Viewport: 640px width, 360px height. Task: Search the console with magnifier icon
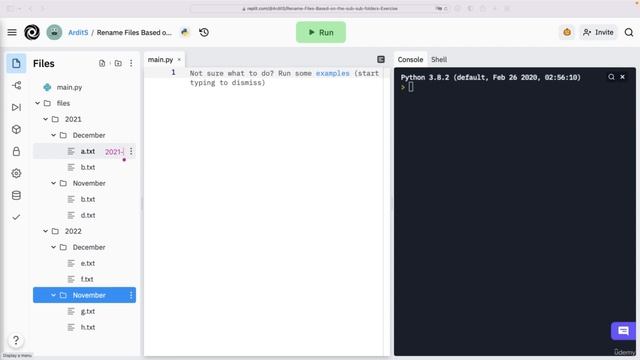[x=611, y=77]
